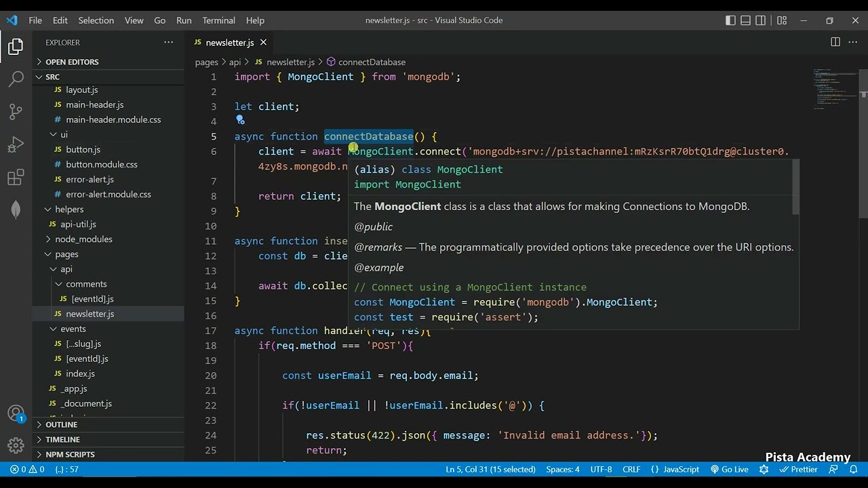Click the api breadcrumb segment
The width and height of the screenshot is (868, 488).
point(235,62)
